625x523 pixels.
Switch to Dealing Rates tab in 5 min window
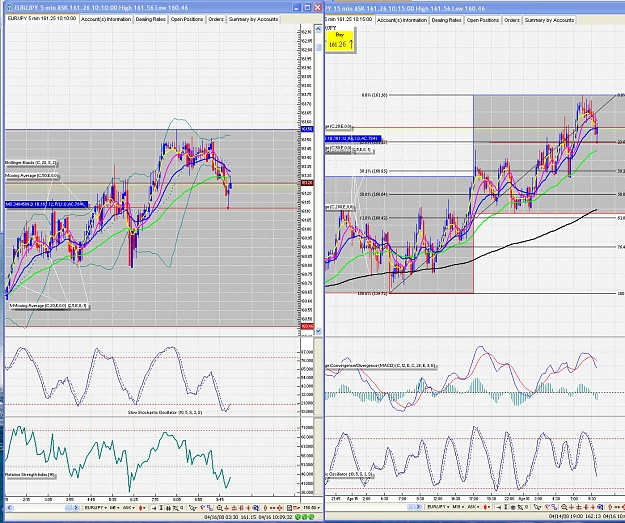pos(150,19)
